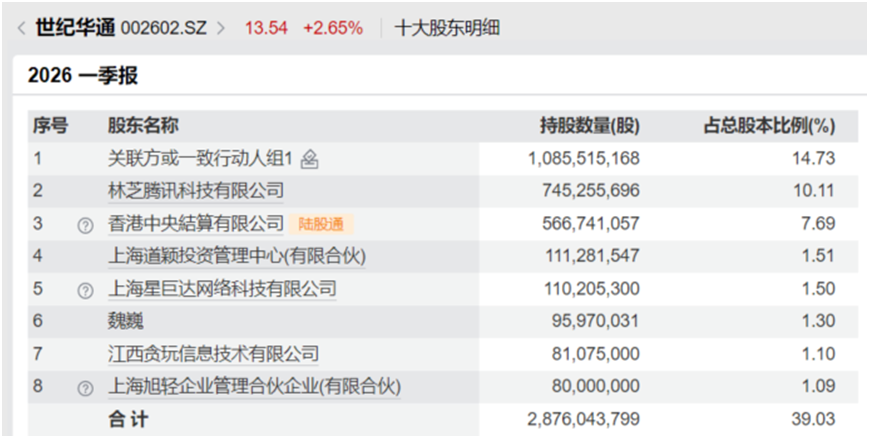Image resolution: width=869 pixels, height=438 pixels.
Task: Select shareholder name 魏巍
Action: tap(126, 322)
